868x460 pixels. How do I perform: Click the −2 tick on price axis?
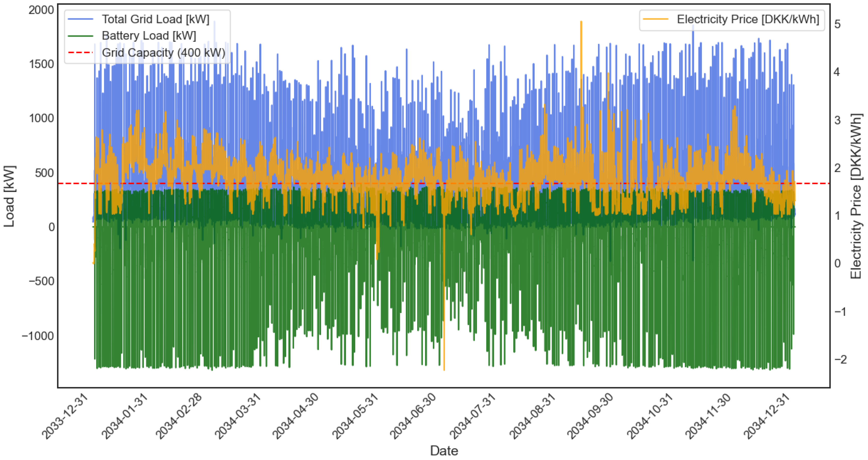click(x=840, y=359)
